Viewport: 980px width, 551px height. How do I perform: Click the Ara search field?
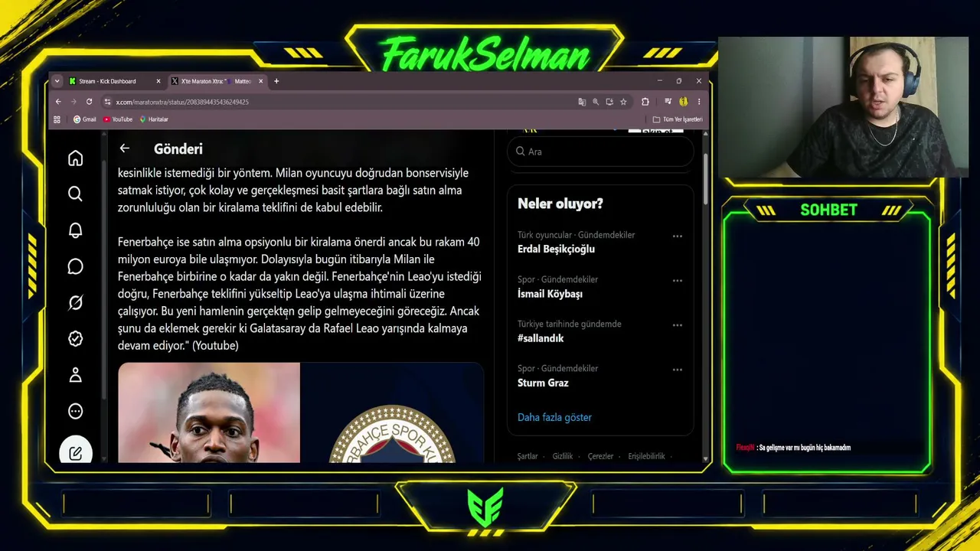point(600,152)
